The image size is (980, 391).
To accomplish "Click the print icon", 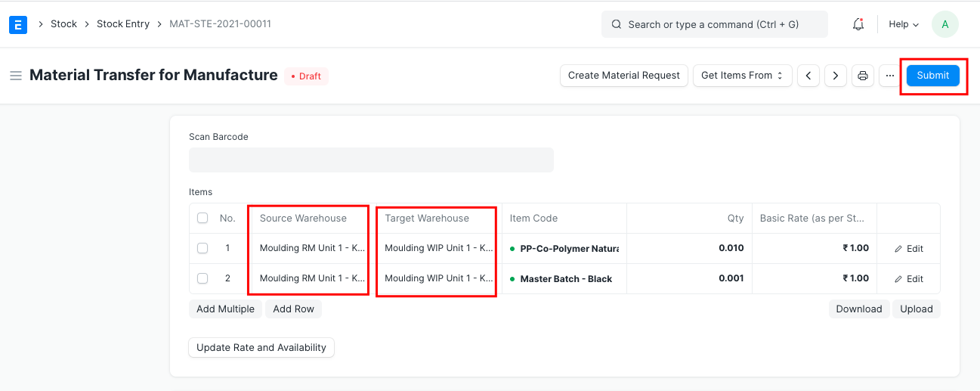I will click(862, 76).
